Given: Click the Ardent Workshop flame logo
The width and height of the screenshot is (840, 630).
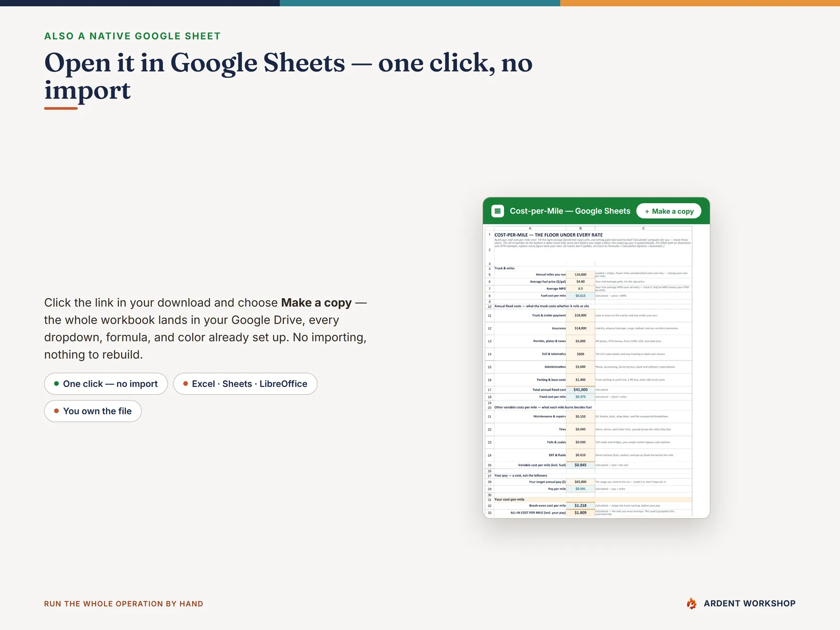Looking at the screenshot, I should 691,603.
